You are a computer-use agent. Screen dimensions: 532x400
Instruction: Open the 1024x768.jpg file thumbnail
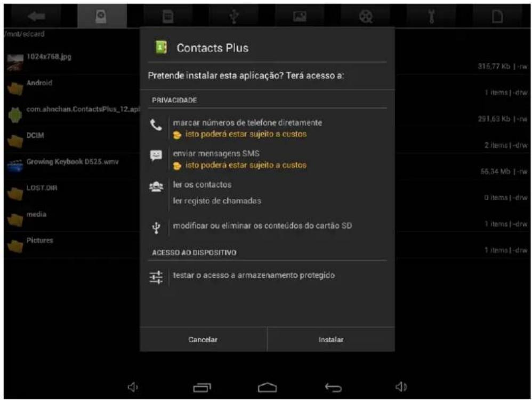click(15, 62)
